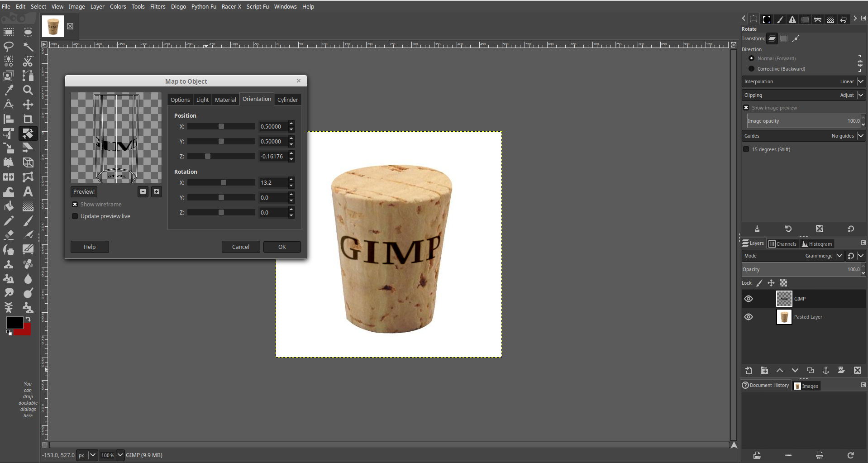Select the Fuzzy Select magic wand tool
This screenshot has width=868, height=463.
(28, 47)
